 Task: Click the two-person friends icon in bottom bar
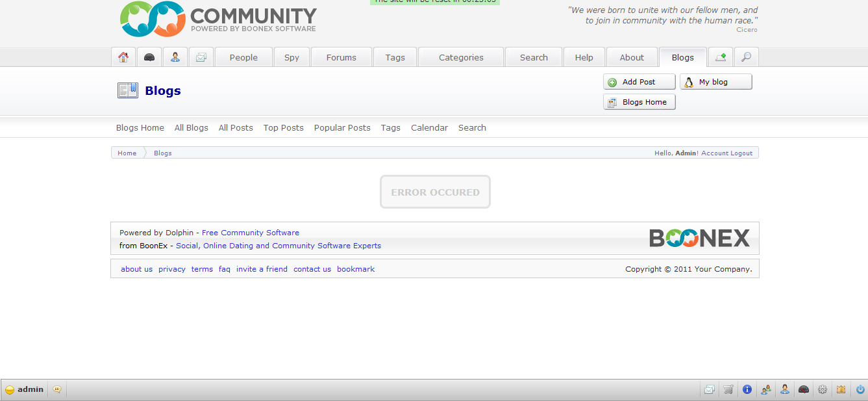coord(766,389)
